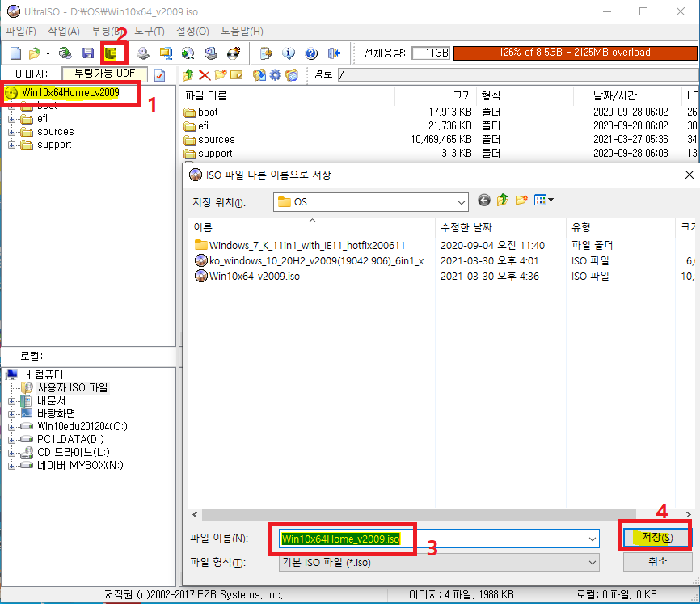Close the ISO save-as dialog

(689, 175)
